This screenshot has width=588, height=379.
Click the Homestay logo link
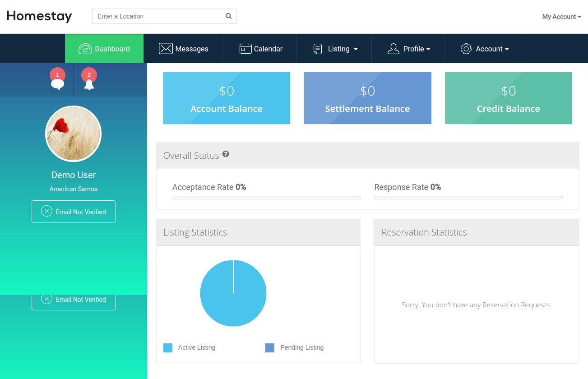point(39,16)
